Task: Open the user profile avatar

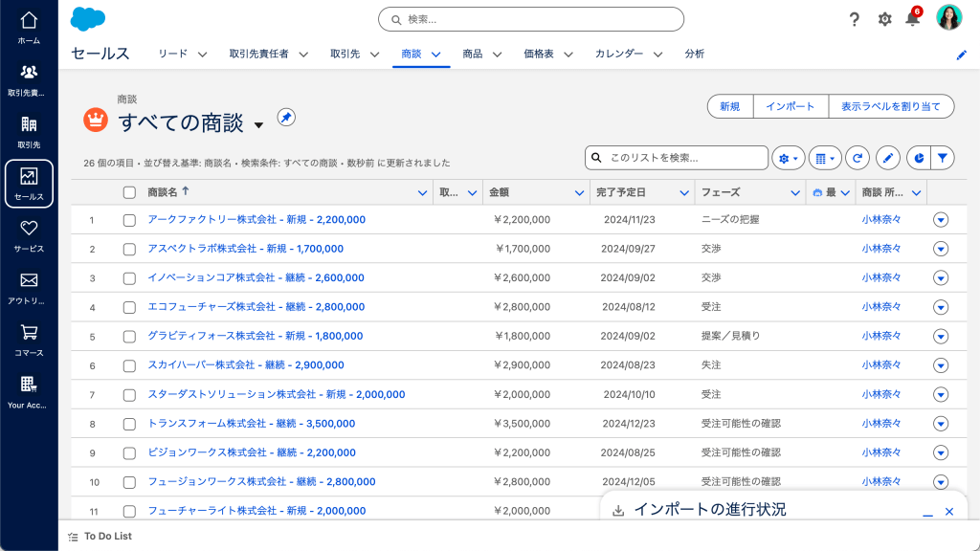Action: click(x=948, y=17)
